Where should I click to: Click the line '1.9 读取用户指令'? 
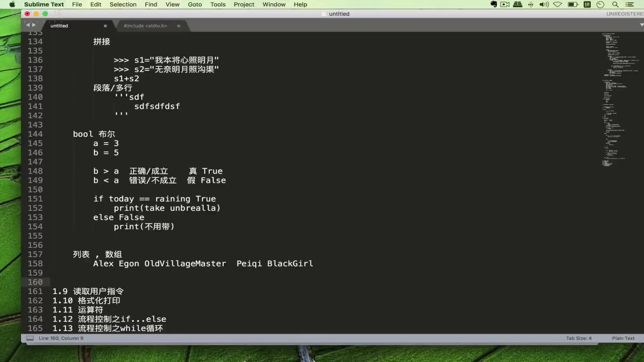tap(88, 291)
